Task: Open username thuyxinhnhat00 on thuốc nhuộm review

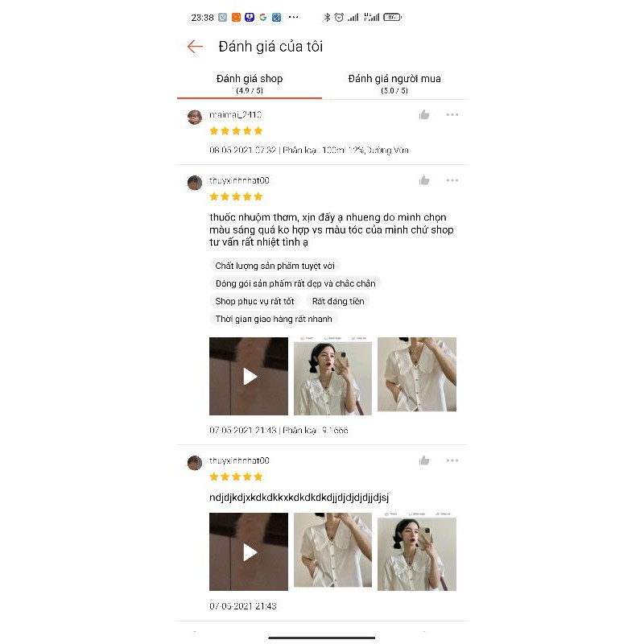Action: 239,180
